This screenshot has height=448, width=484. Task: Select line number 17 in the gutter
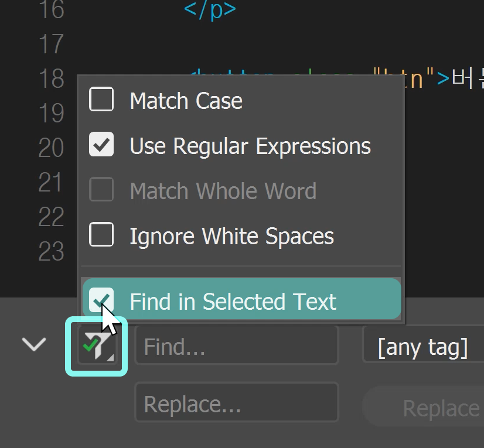[x=51, y=45]
